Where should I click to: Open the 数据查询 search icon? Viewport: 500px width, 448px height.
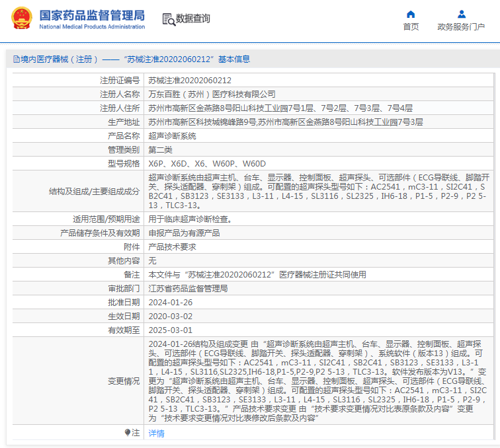point(169,19)
